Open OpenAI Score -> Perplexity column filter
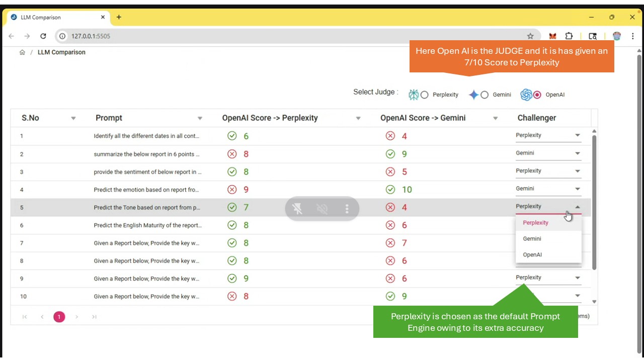 coord(358,118)
